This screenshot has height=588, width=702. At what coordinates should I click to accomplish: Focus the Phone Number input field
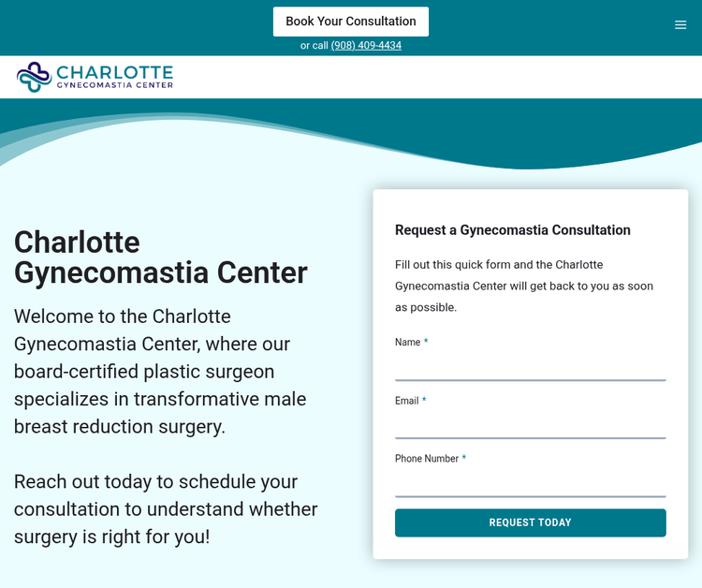tap(530, 483)
